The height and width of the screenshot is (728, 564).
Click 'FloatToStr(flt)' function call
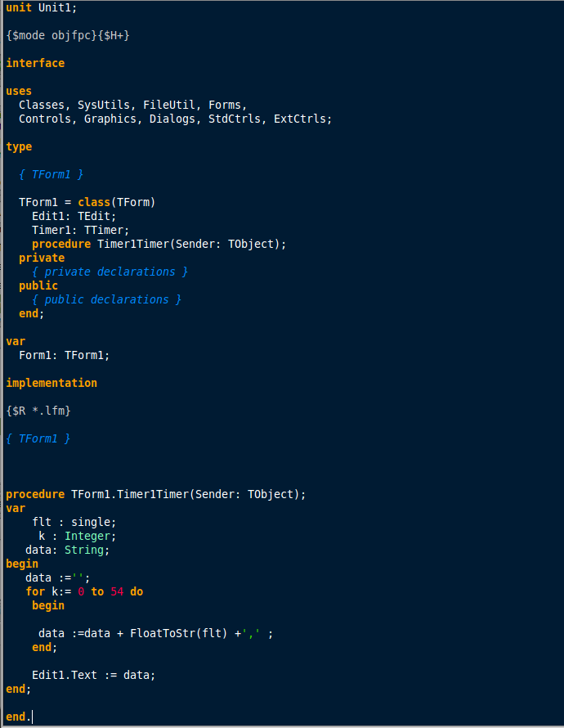tap(178, 634)
